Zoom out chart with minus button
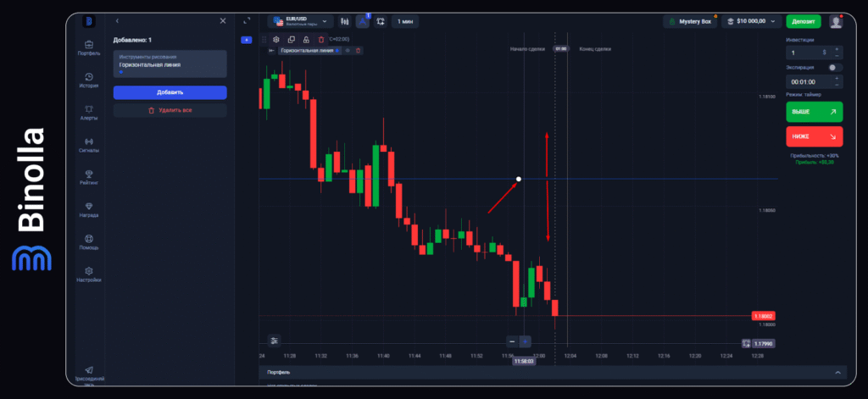The height and width of the screenshot is (399, 868). tap(511, 341)
